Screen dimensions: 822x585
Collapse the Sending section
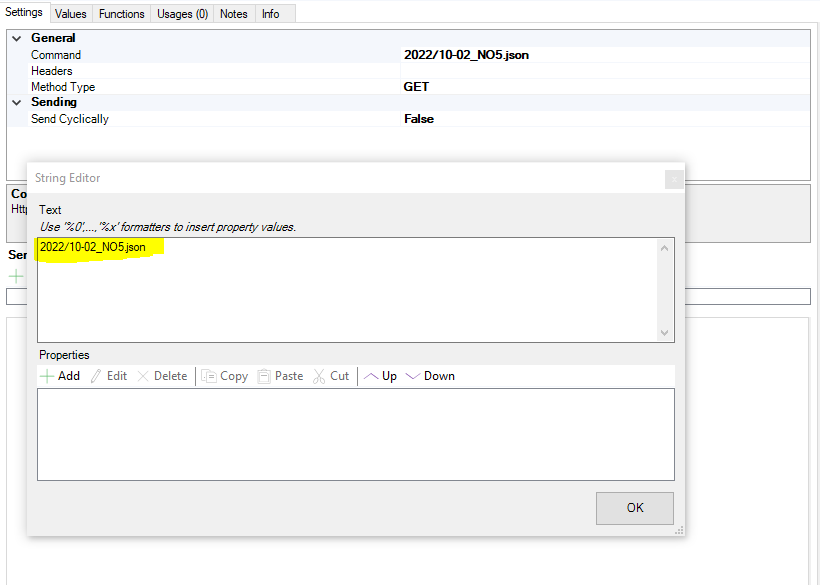pyautogui.click(x=17, y=102)
